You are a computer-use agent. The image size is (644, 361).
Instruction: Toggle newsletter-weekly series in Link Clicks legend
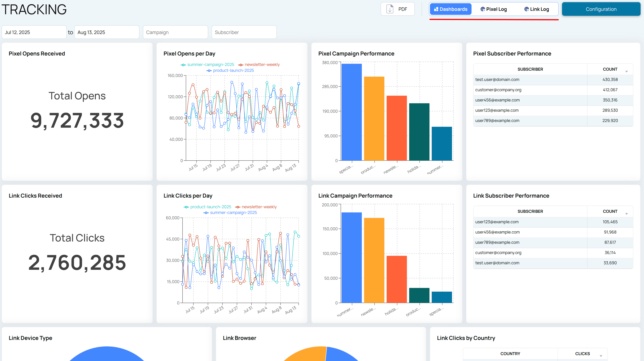click(x=256, y=207)
